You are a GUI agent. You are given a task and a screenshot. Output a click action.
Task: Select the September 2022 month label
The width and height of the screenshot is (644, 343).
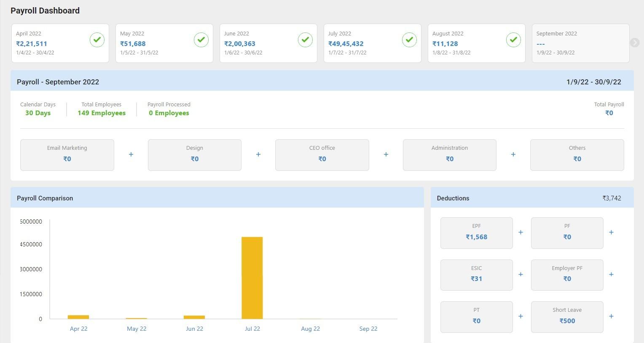557,33
